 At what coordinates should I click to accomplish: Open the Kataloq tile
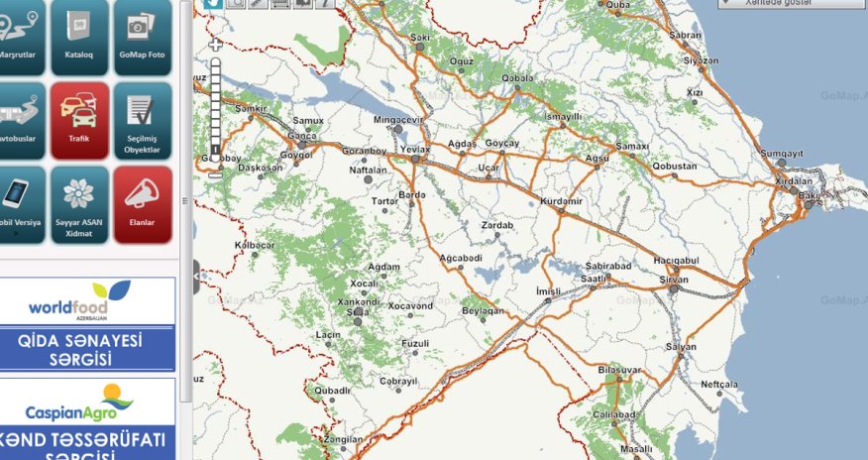click(79, 31)
